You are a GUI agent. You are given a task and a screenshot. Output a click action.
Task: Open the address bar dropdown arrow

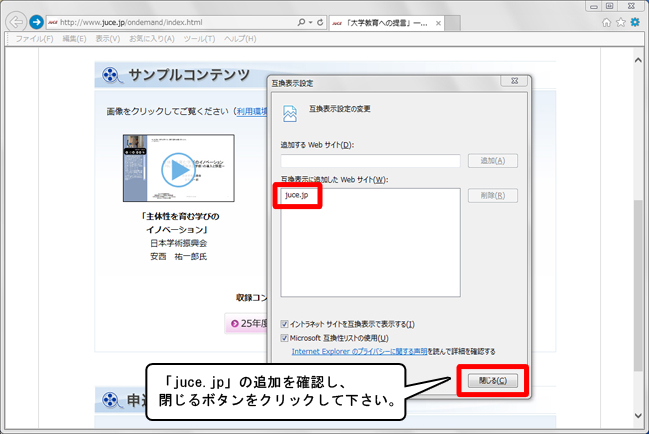pos(310,22)
